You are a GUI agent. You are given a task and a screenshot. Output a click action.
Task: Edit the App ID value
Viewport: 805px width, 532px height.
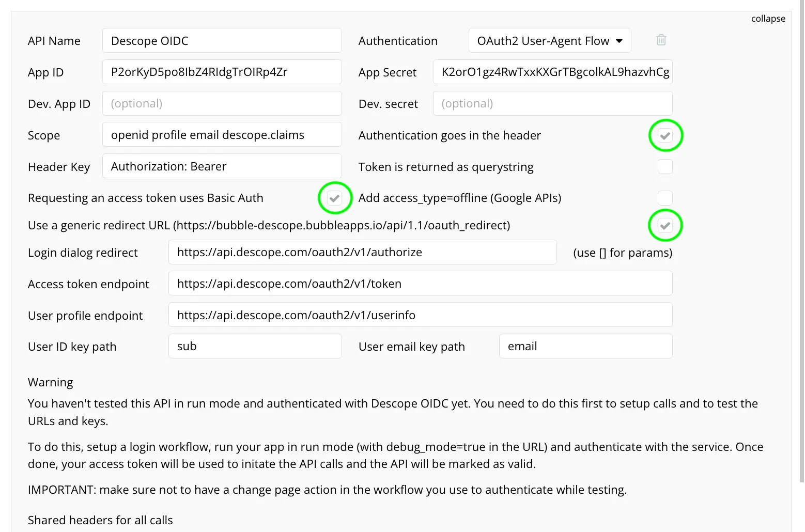(222, 72)
